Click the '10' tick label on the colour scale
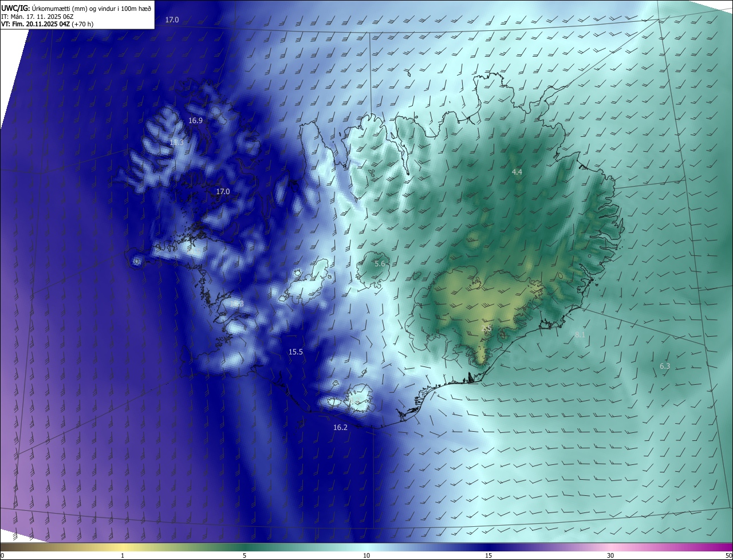This screenshot has height=560, width=733. tap(366, 555)
